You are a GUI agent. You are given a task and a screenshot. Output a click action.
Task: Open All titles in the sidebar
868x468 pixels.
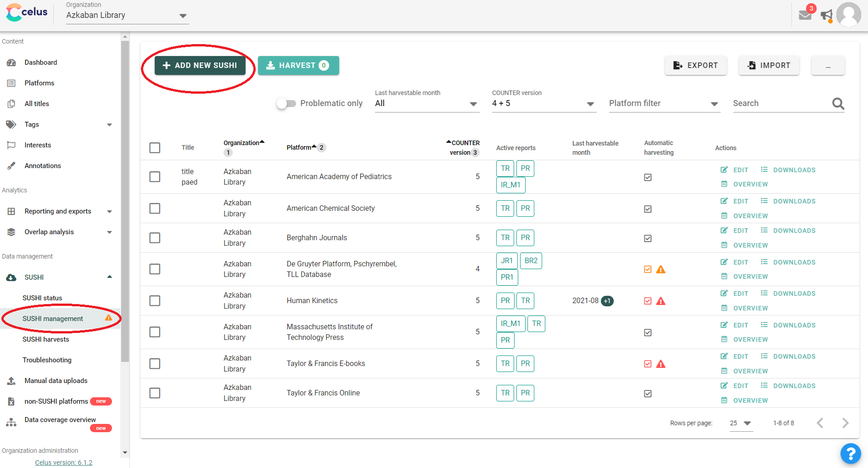coord(37,104)
